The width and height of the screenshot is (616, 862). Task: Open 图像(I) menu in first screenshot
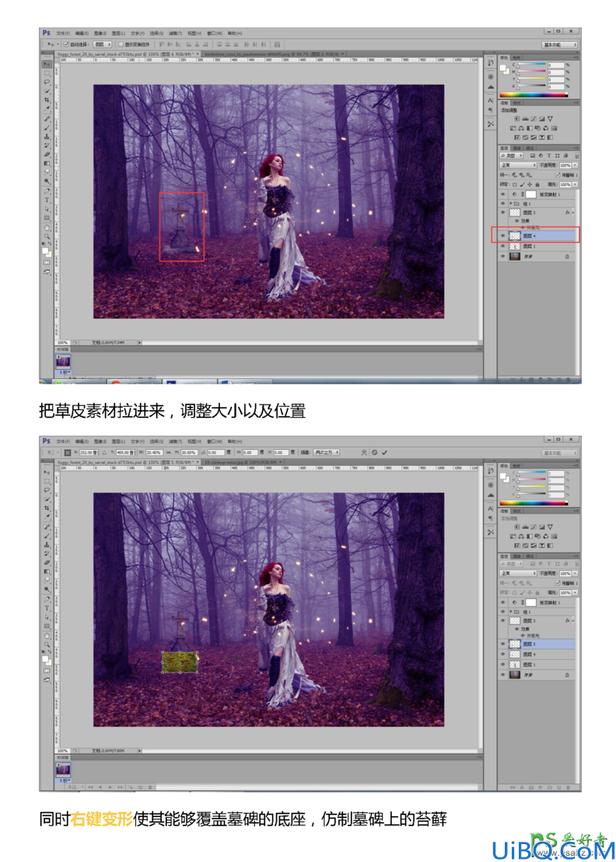click(100, 33)
